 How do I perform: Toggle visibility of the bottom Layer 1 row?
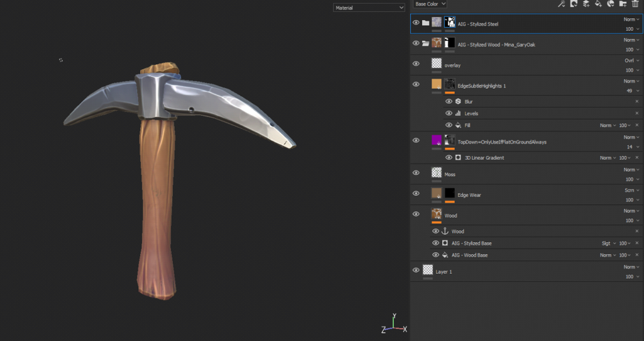click(416, 271)
